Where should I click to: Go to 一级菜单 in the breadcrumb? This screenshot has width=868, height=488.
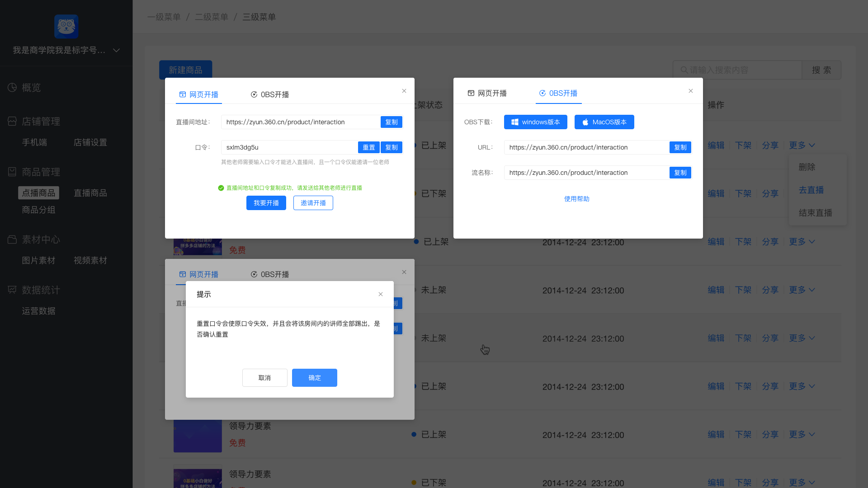(164, 17)
